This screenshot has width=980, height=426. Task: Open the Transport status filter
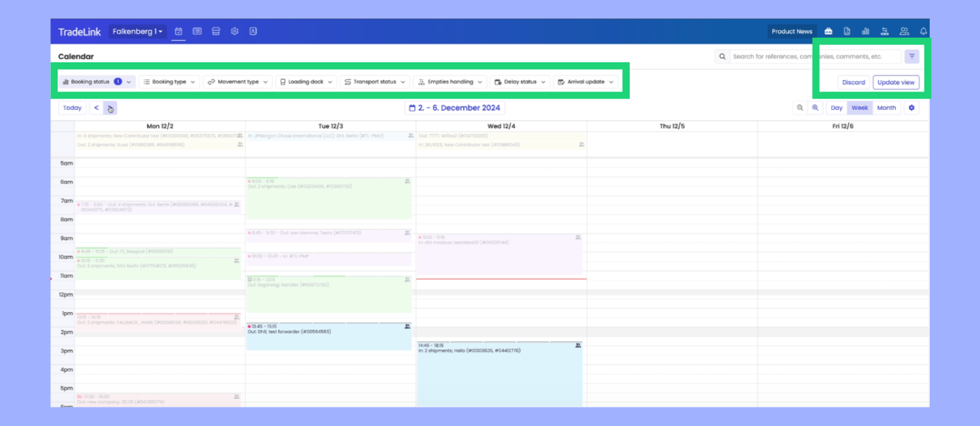[374, 82]
